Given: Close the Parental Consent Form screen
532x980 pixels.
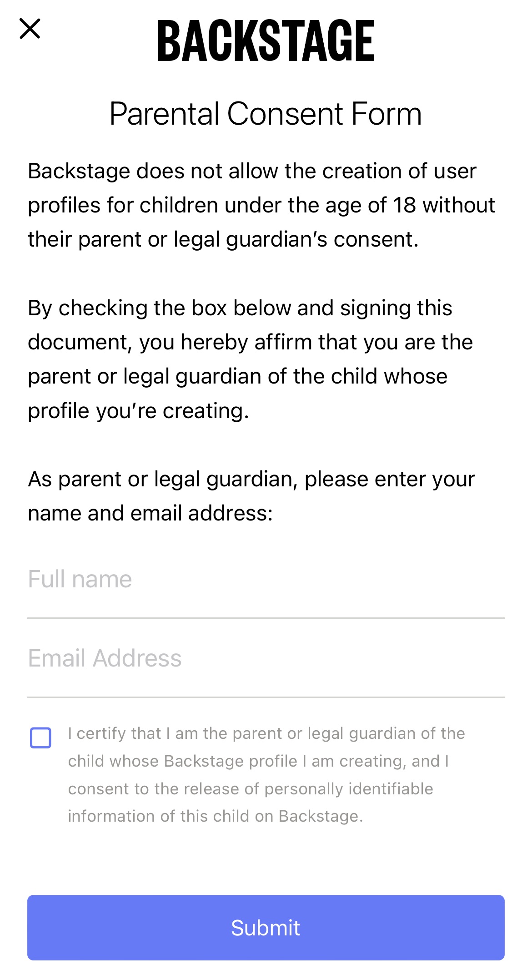Looking at the screenshot, I should click(x=30, y=29).
